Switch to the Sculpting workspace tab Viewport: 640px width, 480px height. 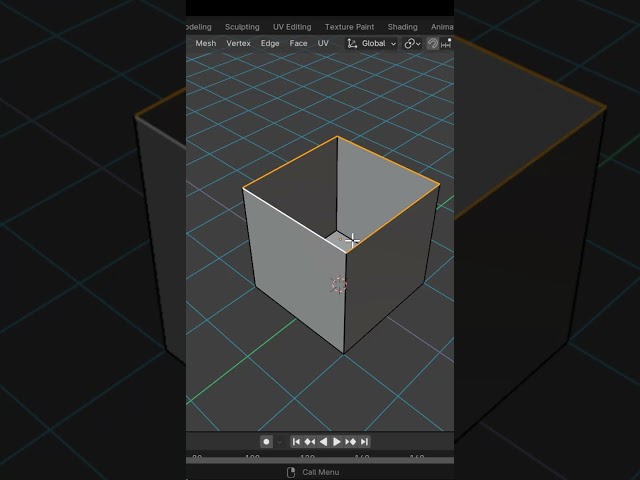[242, 27]
